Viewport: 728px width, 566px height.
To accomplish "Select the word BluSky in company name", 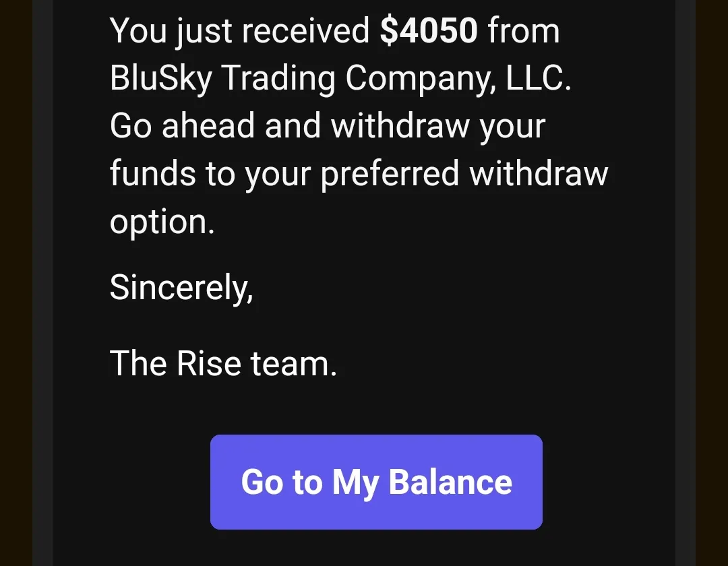I will coord(160,78).
